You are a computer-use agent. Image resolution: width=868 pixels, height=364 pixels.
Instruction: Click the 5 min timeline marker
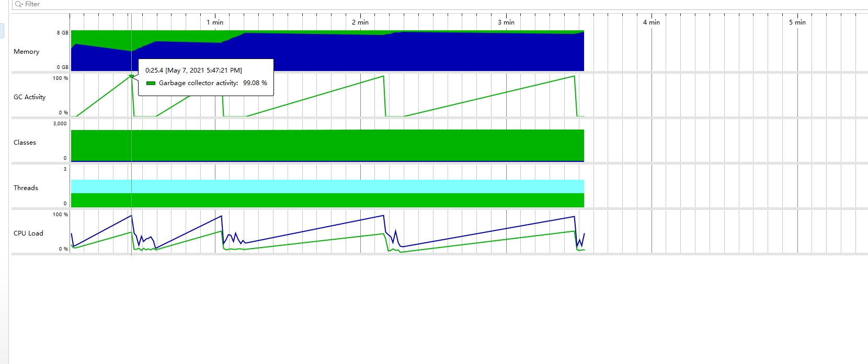(797, 22)
